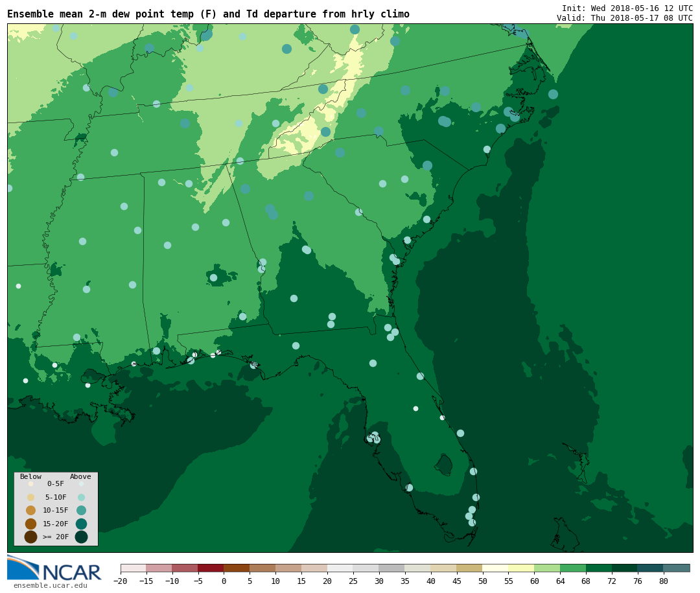Image resolution: width=700 pixels, height=593 pixels.
Task: Pick the khaki 45 to 50 colorbar swatch
Action: coord(469,568)
